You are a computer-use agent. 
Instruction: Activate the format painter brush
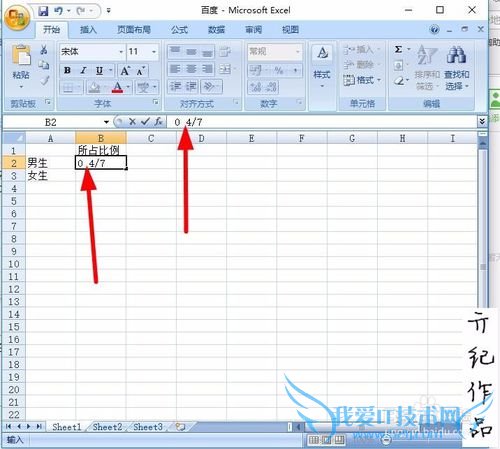pyautogui.click(x=44, y=80)
